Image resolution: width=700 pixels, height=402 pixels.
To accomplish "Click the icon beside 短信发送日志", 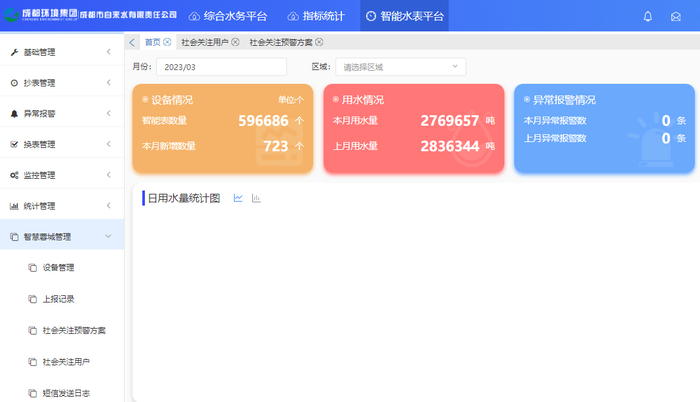I will [x=33, y=393].
